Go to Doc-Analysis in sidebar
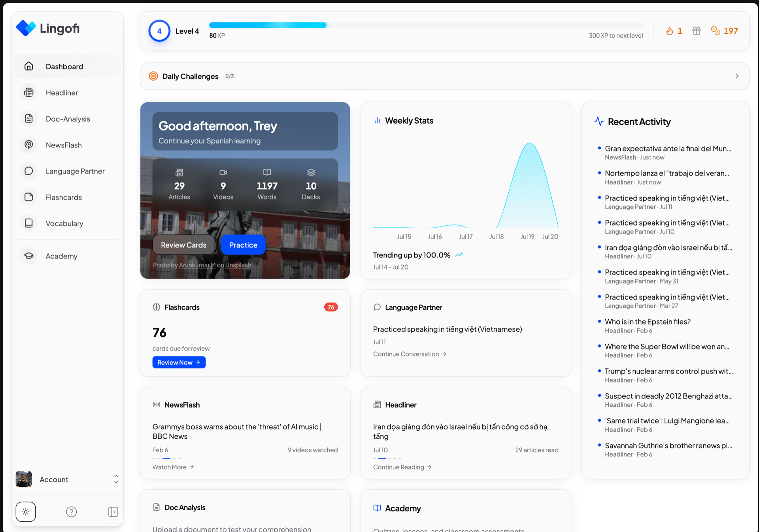This screenshot has height=532, width=759. [67, 119]
